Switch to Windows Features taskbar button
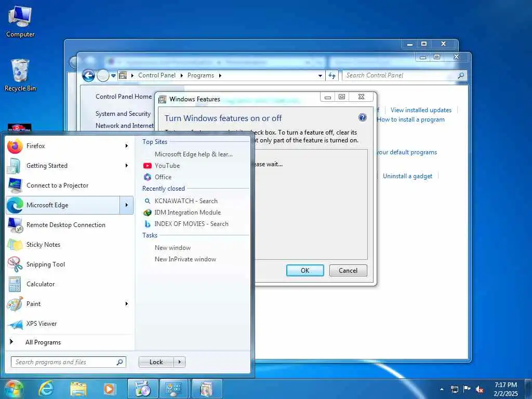 click(x=207, y=389)
